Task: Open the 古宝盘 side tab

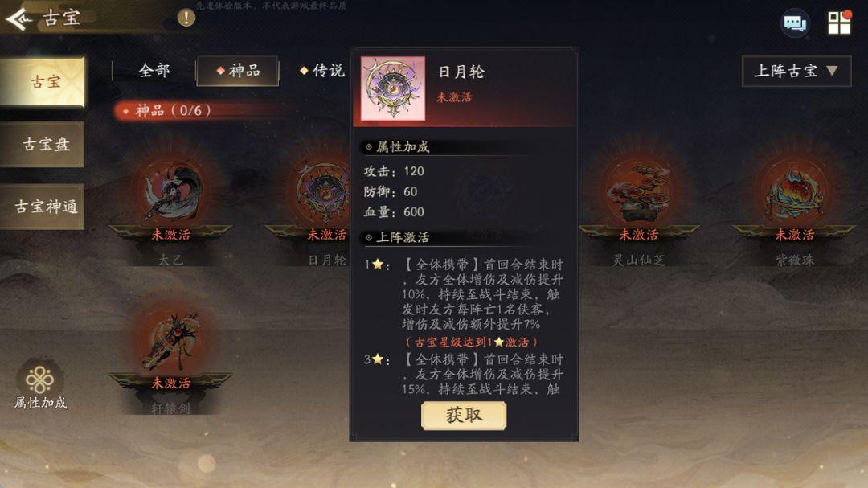Action: pos(43,145)
